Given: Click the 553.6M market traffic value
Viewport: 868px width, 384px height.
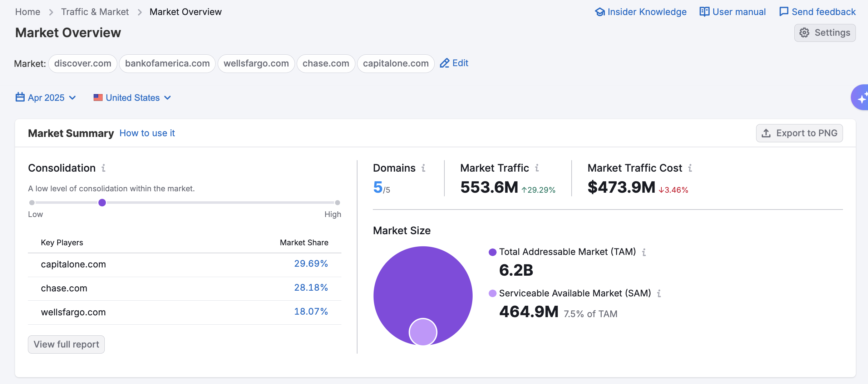Looking at the screenshot, I should 489,187.
